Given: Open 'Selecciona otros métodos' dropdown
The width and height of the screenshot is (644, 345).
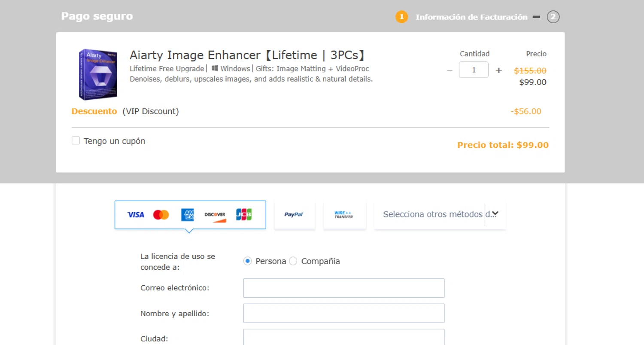Looking at the screenshot, I should 440,214.
